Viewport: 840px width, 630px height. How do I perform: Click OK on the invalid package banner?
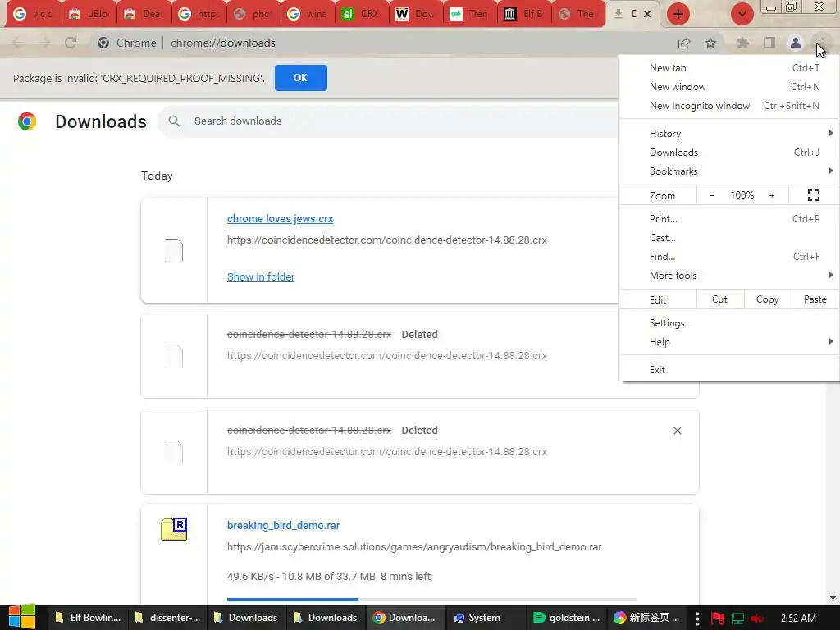[x=300, y=78]
